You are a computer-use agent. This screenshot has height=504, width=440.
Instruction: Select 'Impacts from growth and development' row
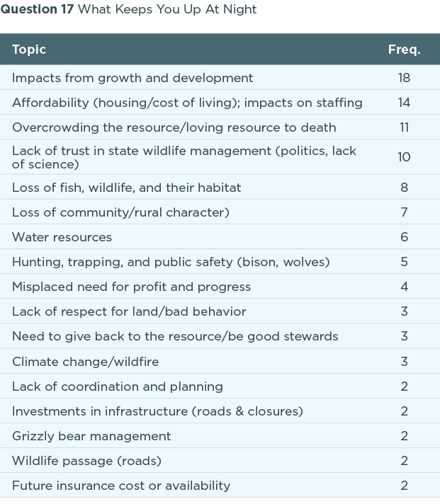pos(132,78)
